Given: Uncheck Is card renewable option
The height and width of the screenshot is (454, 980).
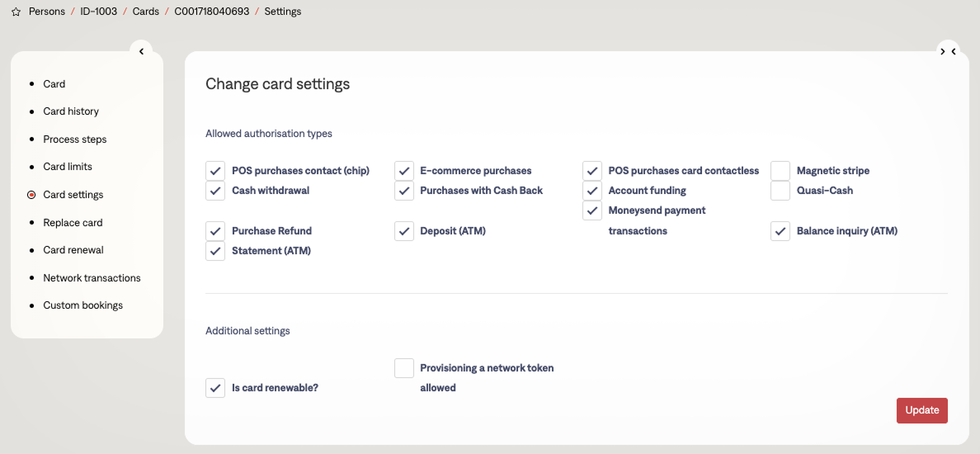Looking at the screenshot, I should tap(215, 388).
